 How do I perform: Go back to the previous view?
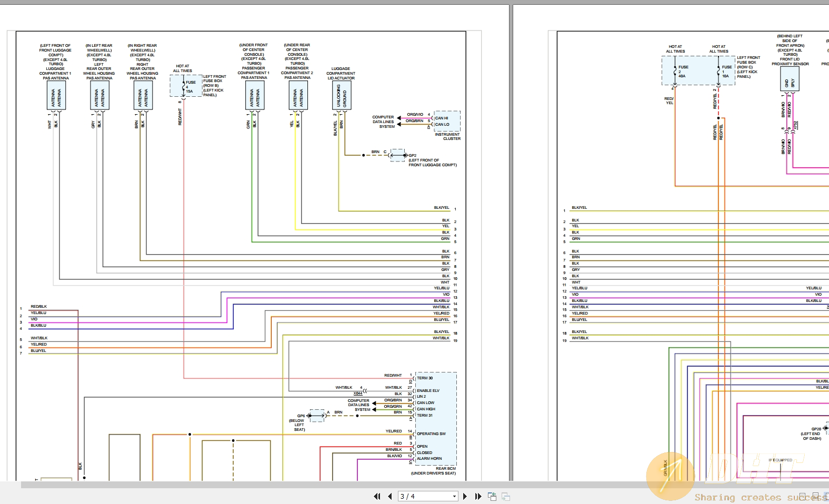pyautogui.click(x=492, y=496)
